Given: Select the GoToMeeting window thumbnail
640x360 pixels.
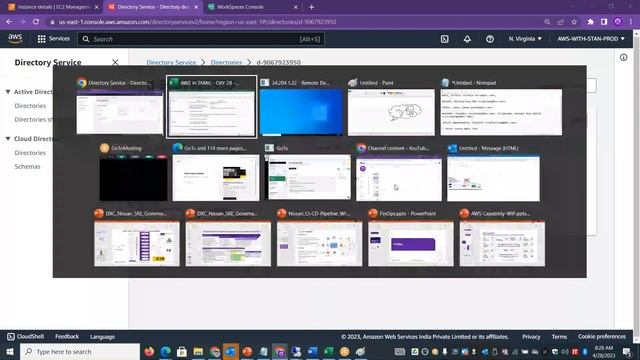Looking at the screenshot, I should point(133,172).
